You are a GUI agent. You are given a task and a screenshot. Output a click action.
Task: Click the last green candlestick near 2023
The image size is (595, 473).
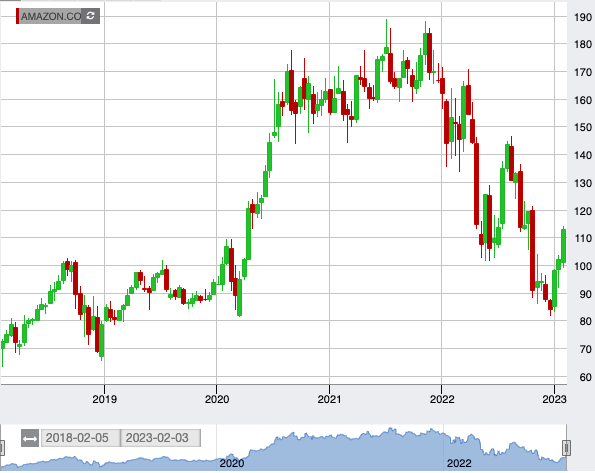click(x=564, y=246)
